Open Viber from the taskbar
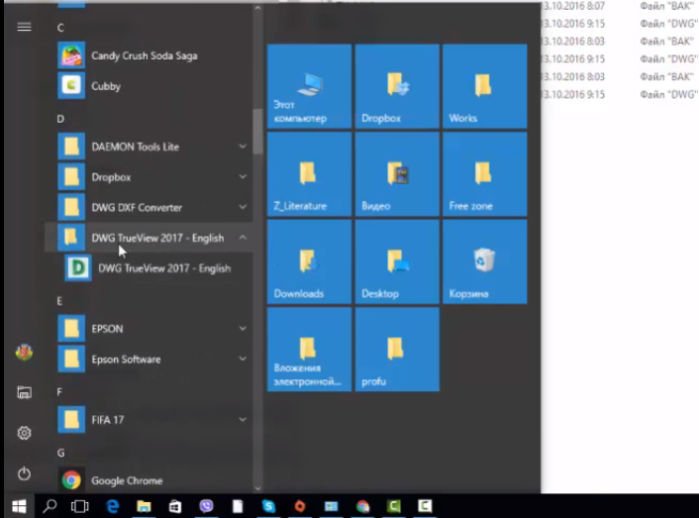This screenshot has height=518, width=699. click(x=206, y=506)
